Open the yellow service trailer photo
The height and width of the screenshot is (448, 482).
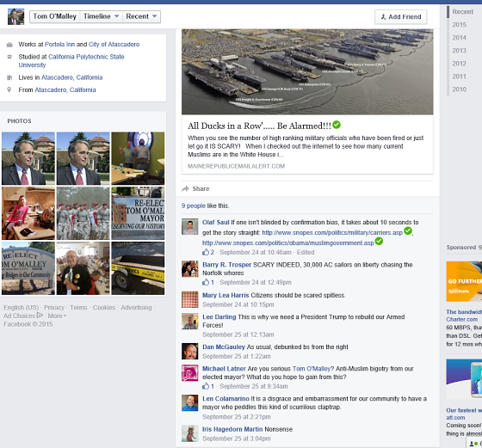click(x=138, y=268)
